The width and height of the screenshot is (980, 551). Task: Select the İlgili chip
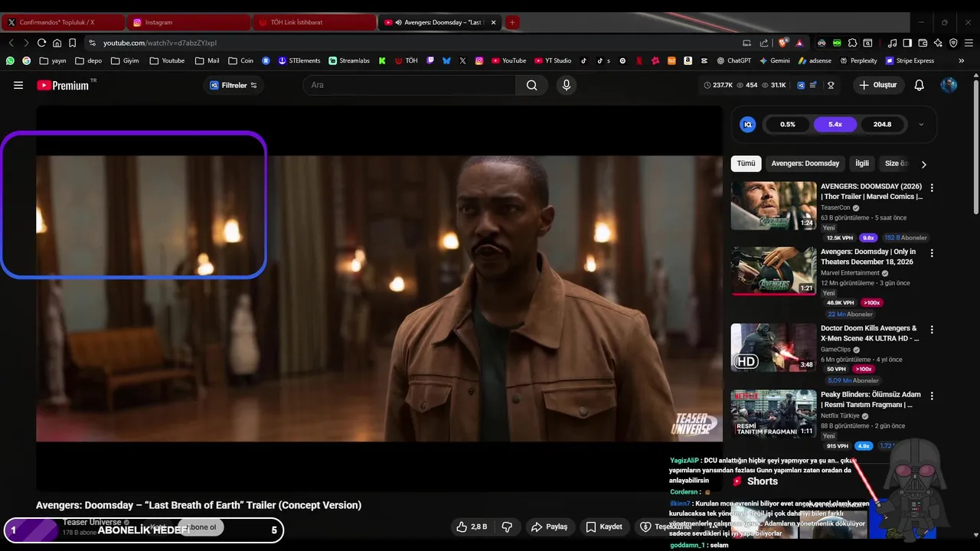click(862, 164)
